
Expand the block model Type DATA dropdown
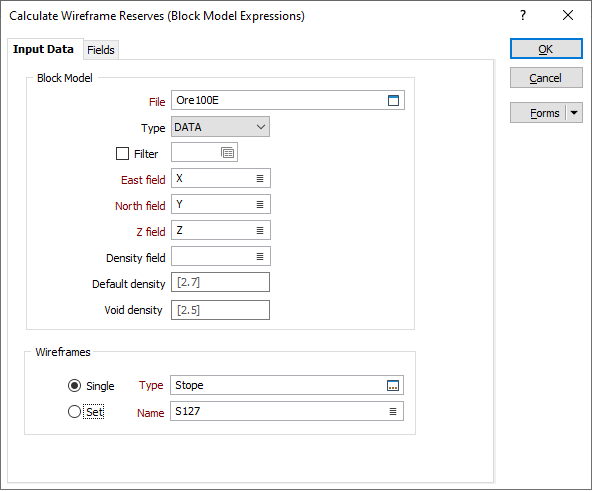(220, 127)
